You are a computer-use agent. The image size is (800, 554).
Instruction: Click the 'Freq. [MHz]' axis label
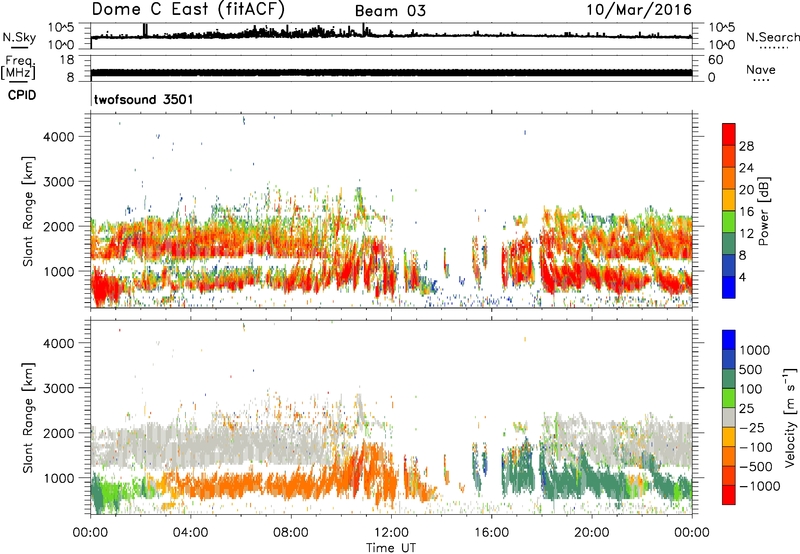point(18,67)
